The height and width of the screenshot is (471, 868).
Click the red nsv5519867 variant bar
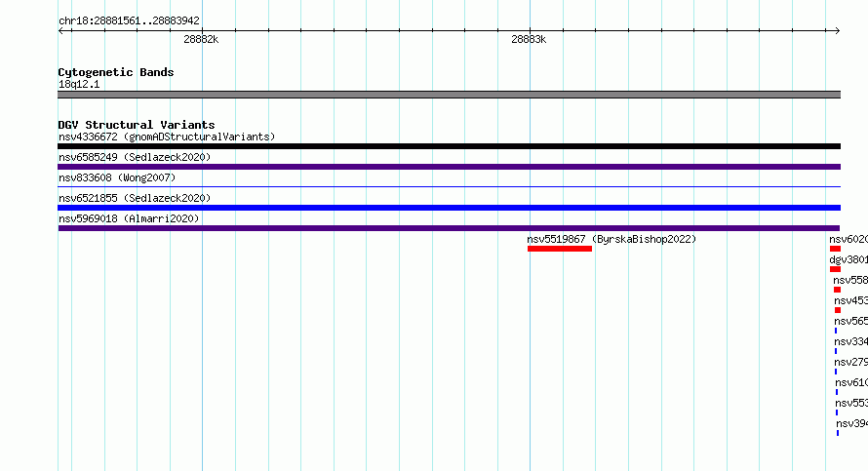pyautogui.click(x=560, y=249)
